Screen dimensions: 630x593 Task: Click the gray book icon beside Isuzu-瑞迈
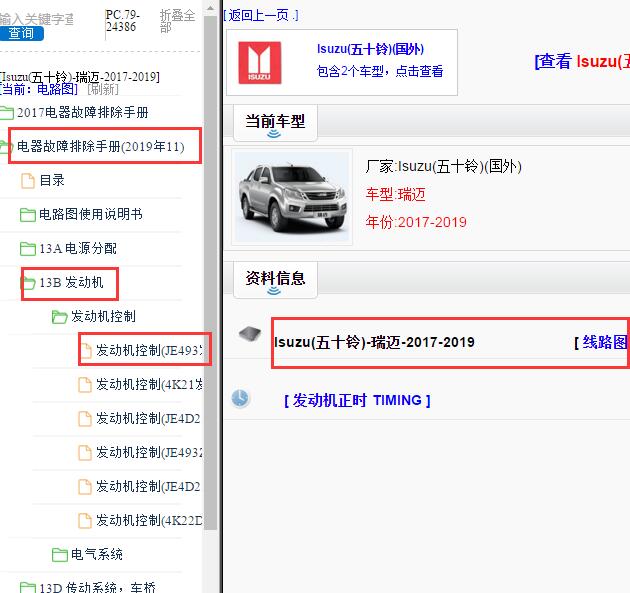pyautogui.click(x=250, y=333)
